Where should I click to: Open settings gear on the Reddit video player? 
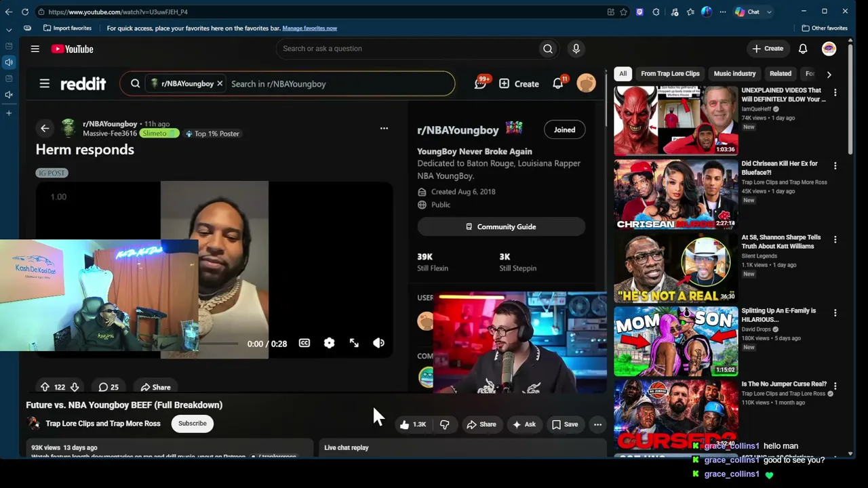[329, 343]
